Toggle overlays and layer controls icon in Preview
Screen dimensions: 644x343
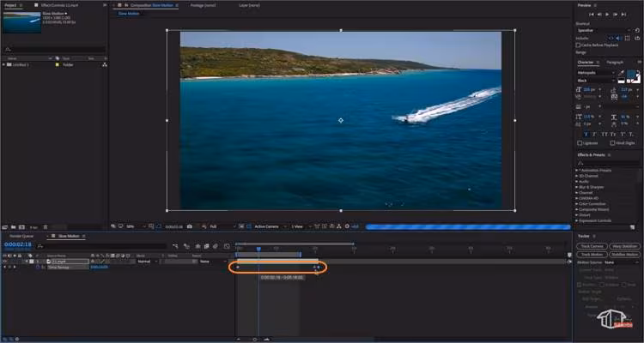click(627, 38)
